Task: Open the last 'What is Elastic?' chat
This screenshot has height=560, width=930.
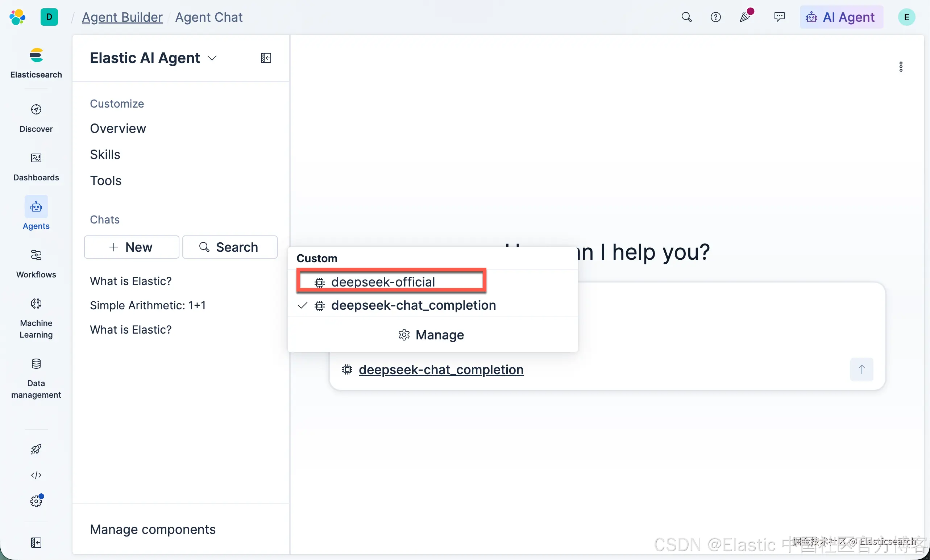Action: coord(130,330)
